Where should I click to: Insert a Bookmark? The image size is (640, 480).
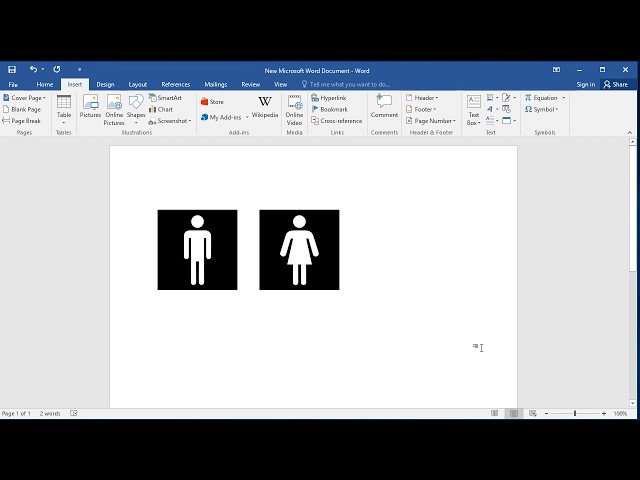point(329,109)
